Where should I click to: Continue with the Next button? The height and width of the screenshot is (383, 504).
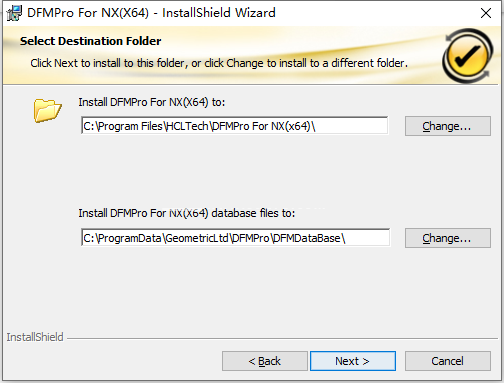coord(353,361)
